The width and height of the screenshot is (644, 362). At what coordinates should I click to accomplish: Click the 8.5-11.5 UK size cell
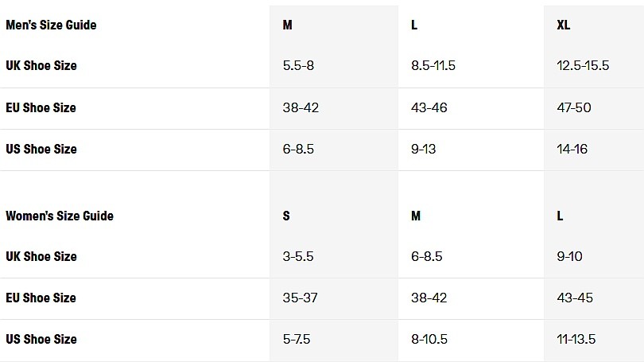pos(433,65)
